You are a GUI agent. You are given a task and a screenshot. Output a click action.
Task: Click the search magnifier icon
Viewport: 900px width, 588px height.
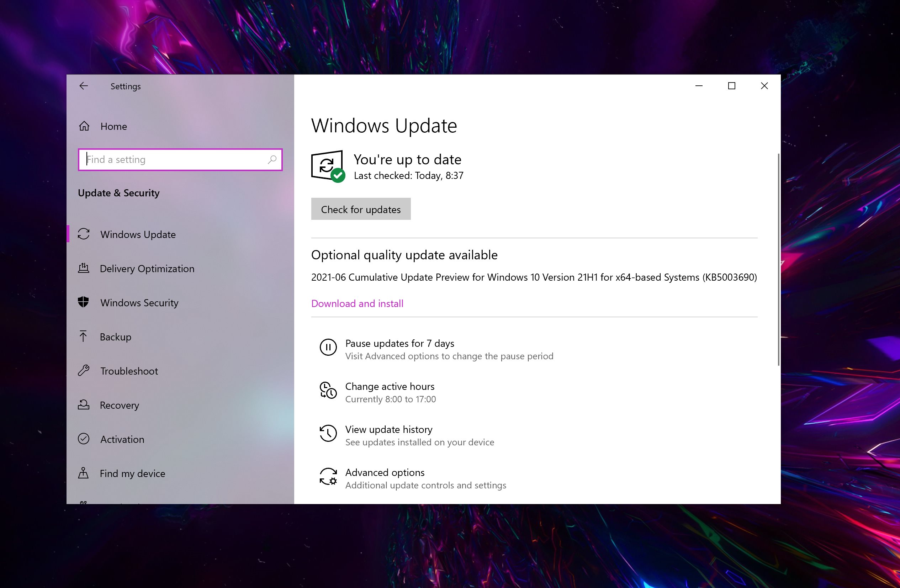click(272, 160)
